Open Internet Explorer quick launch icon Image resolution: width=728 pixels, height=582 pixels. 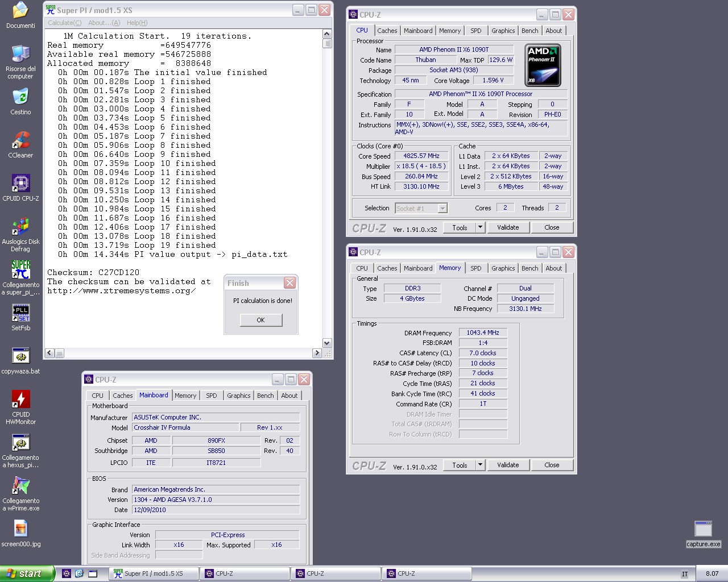pos(79,573)
